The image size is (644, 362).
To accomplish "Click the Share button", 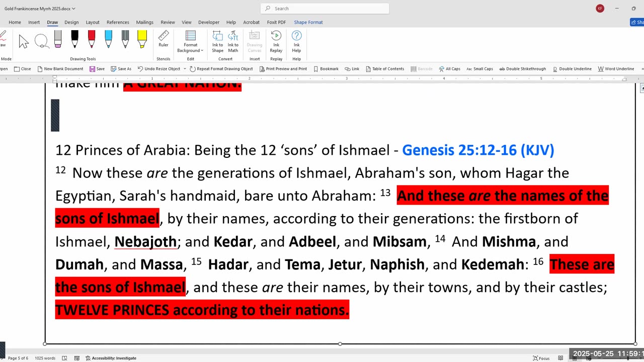I will tap(637, 22).
